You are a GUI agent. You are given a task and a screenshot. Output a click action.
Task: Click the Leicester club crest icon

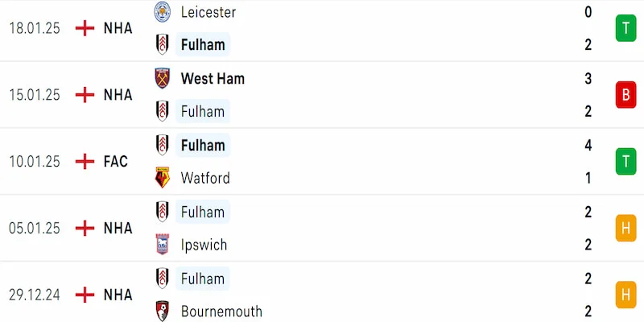pos(162,12)
